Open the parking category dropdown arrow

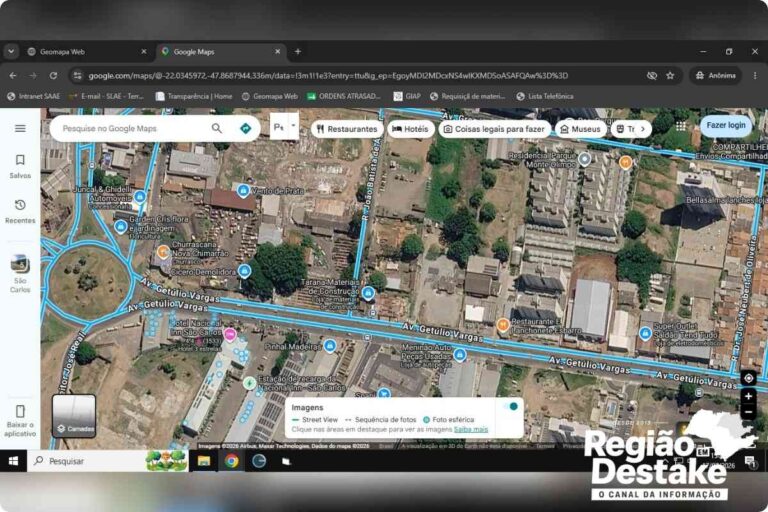click(293, 126)
